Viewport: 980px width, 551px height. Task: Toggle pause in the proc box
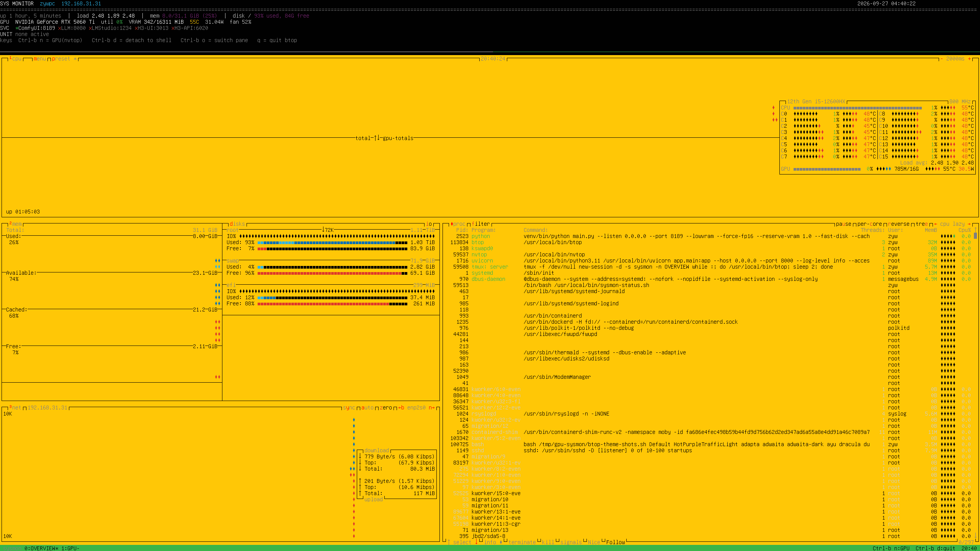844,224
